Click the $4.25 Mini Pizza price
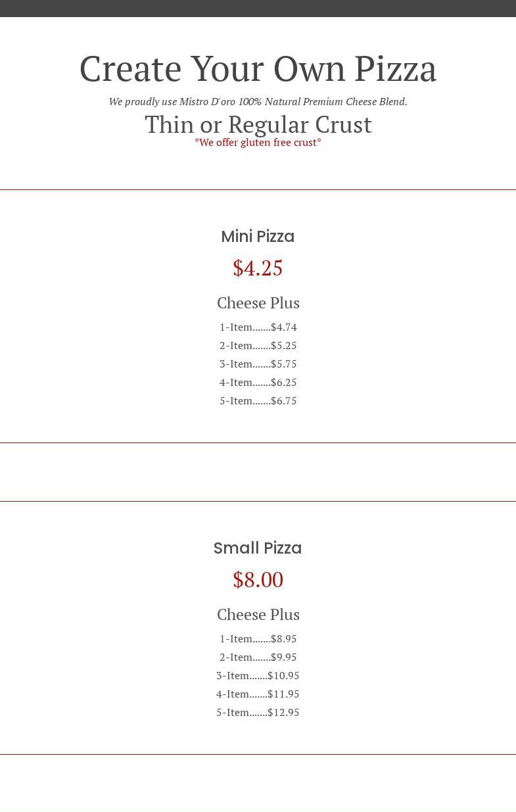The image size is (516, 812). tap(258, 268)
